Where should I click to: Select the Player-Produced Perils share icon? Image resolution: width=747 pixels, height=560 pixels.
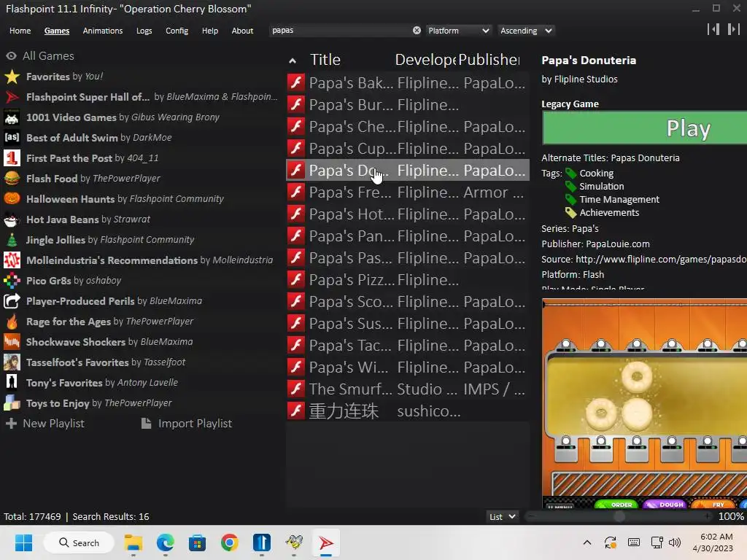point(12,301)
